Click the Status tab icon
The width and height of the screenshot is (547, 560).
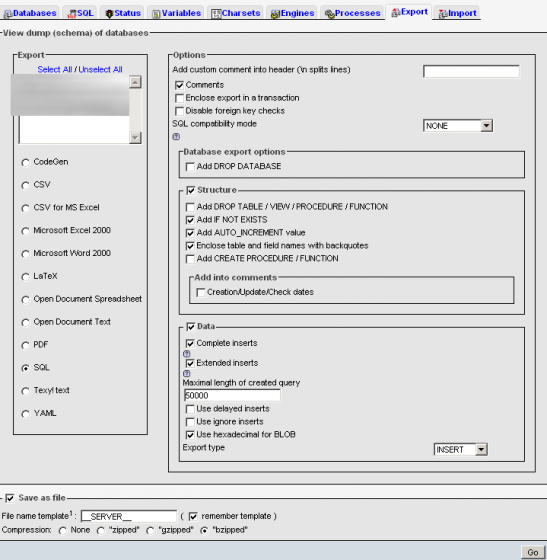pos(109,14)
